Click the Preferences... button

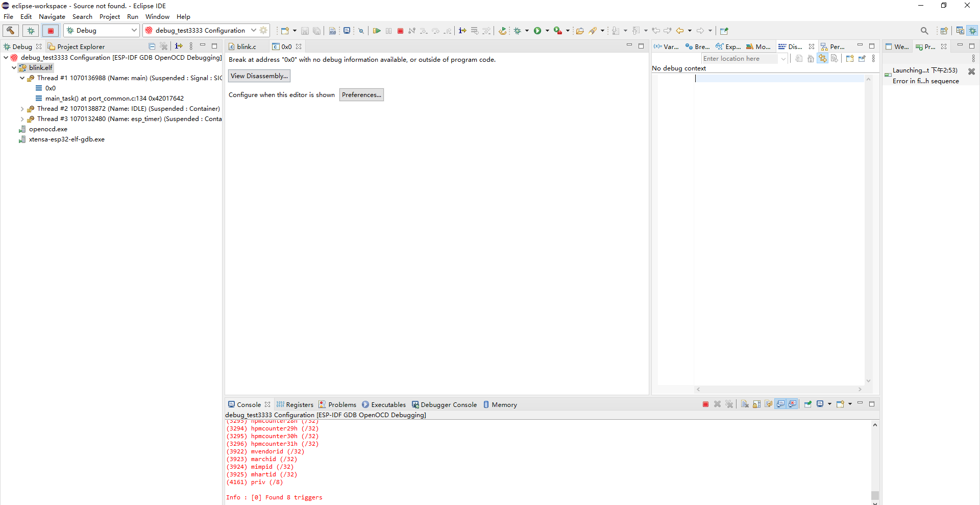point(361,95)
